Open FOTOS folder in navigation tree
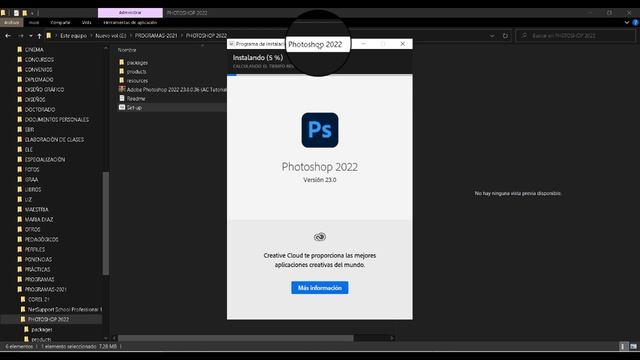This screenshot has height=360, width=640. click(32, 169)
